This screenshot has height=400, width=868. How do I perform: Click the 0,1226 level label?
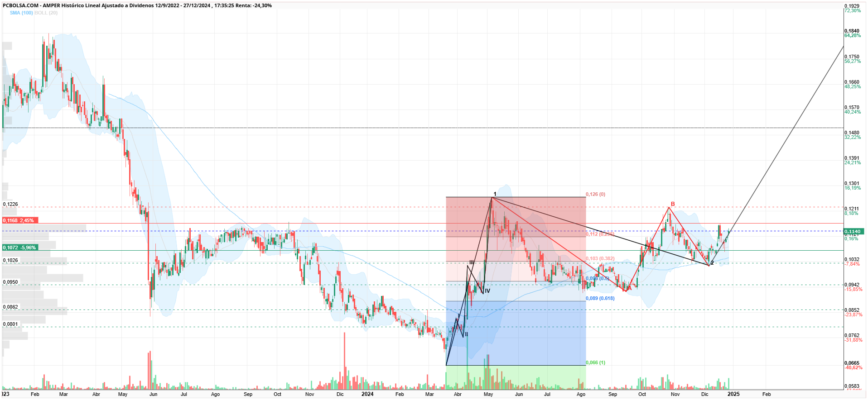(x=10, y=204)
